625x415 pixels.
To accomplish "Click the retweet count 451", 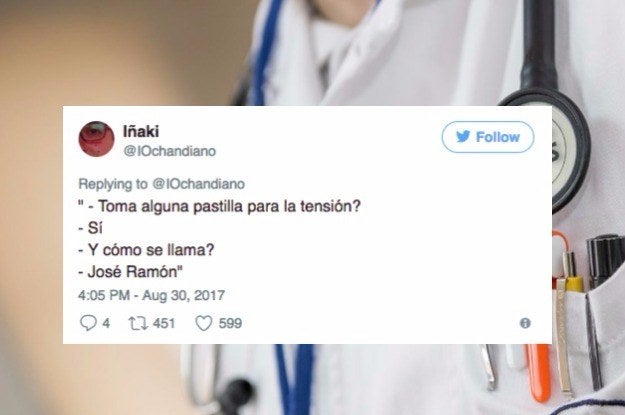I will [x=164, y=323].
